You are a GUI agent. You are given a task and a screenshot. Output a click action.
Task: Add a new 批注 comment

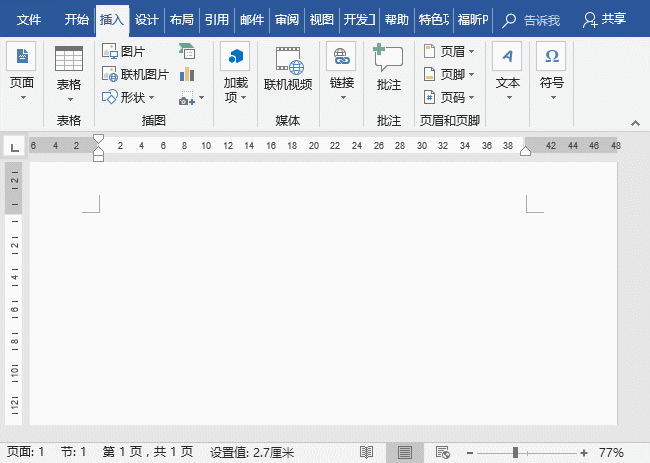(388, 67)
